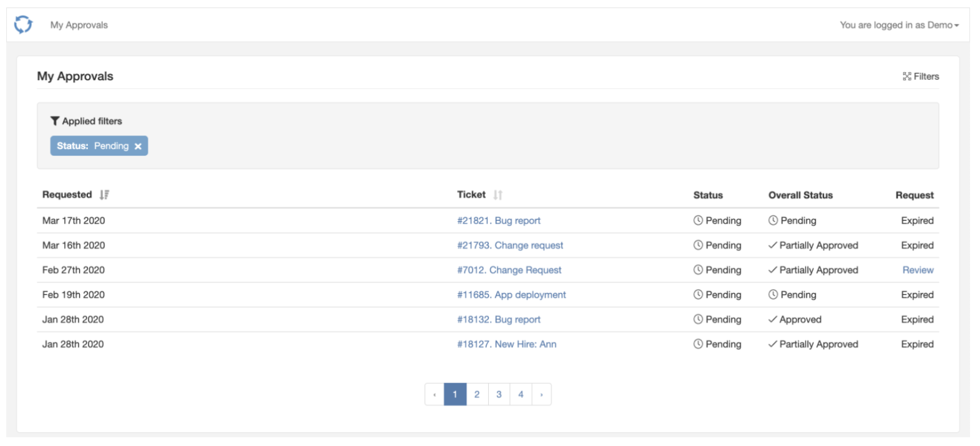Go to pagination page 2
Viewport: 980px width, 446px height.
click(477, 394)
